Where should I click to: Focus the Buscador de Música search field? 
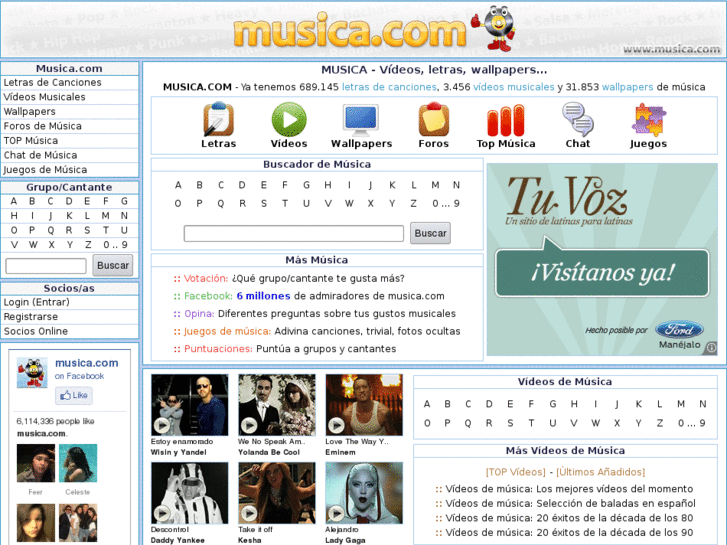293,233
